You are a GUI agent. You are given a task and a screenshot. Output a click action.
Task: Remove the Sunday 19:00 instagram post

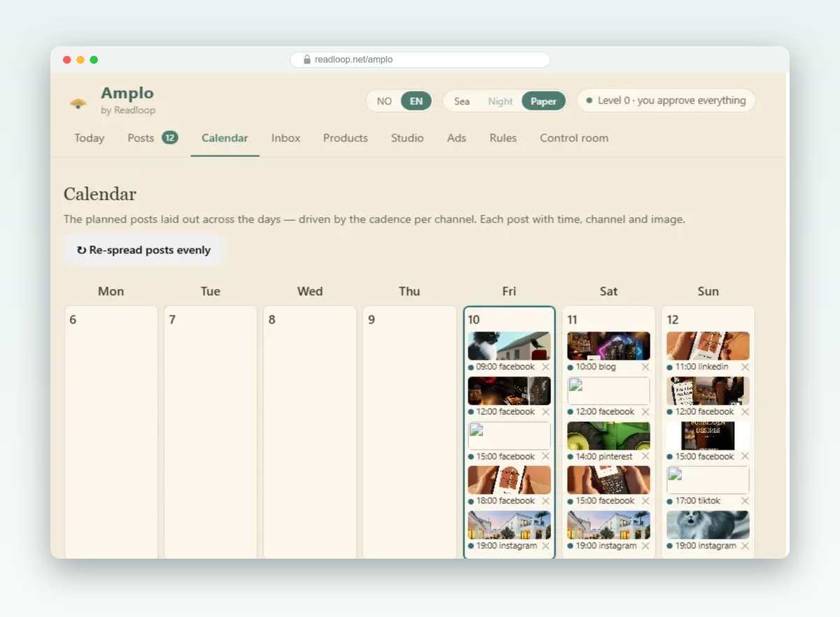pyautogui.click(x=745, y=546)
